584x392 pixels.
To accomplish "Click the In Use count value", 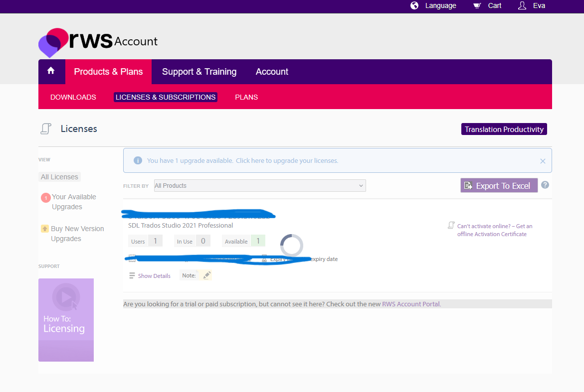I will (203, 241).
